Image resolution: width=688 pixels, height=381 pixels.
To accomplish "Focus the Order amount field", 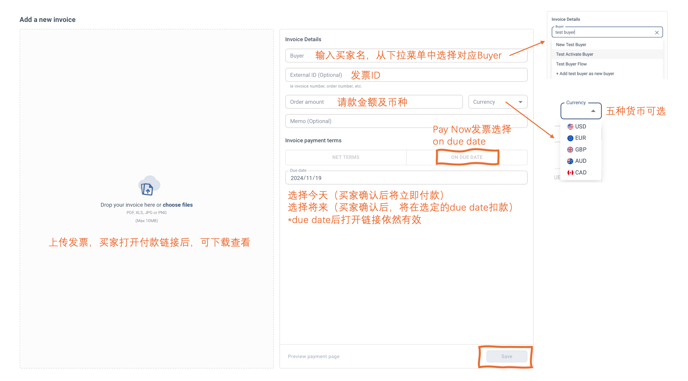I will tap(374, 102).
